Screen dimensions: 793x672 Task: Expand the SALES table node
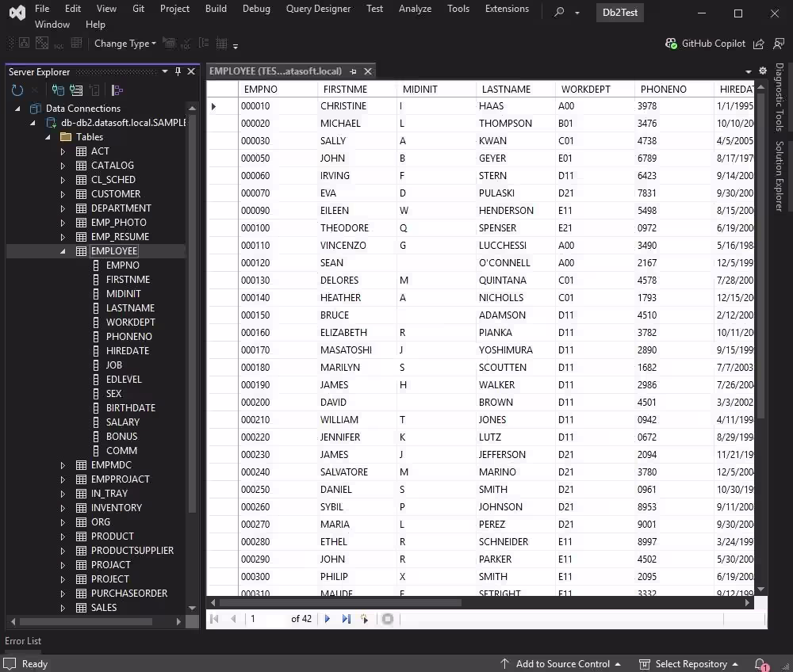[x=63, y=608]
